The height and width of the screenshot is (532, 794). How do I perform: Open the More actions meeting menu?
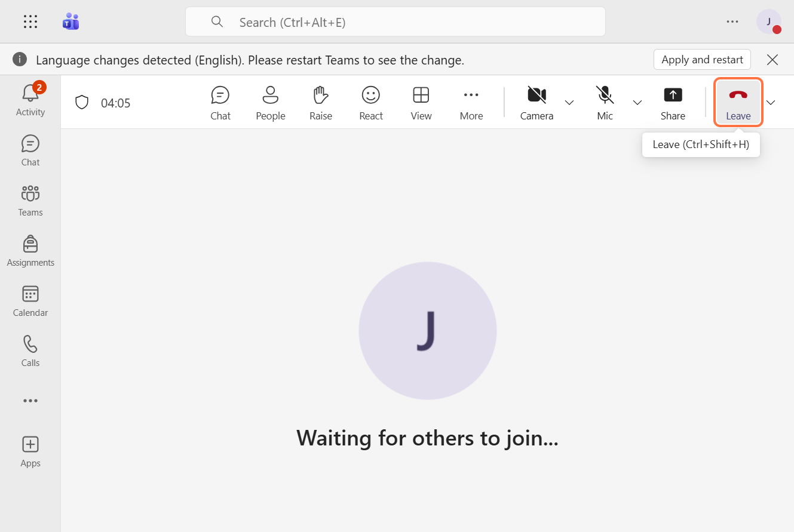[471, 103]
